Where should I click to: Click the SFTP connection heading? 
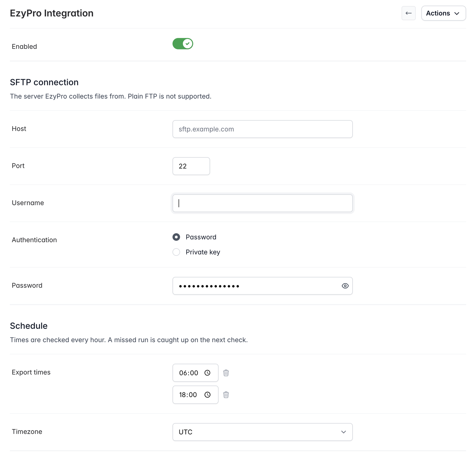coord(44,82)
